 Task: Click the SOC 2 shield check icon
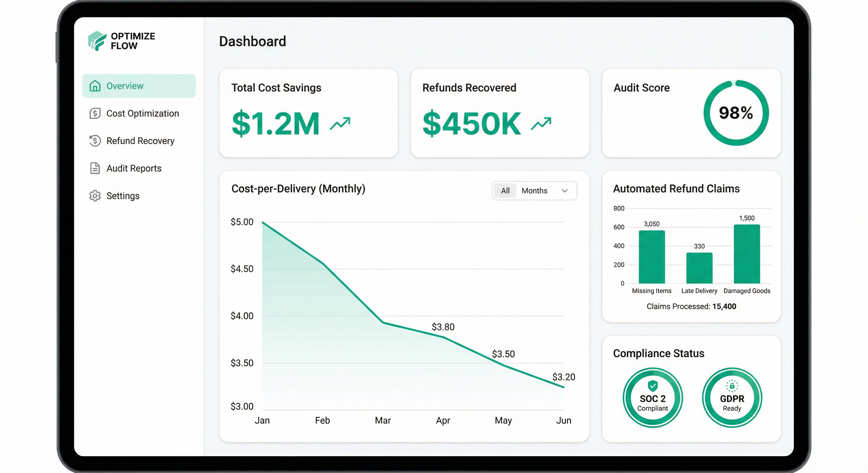(653, 386)
